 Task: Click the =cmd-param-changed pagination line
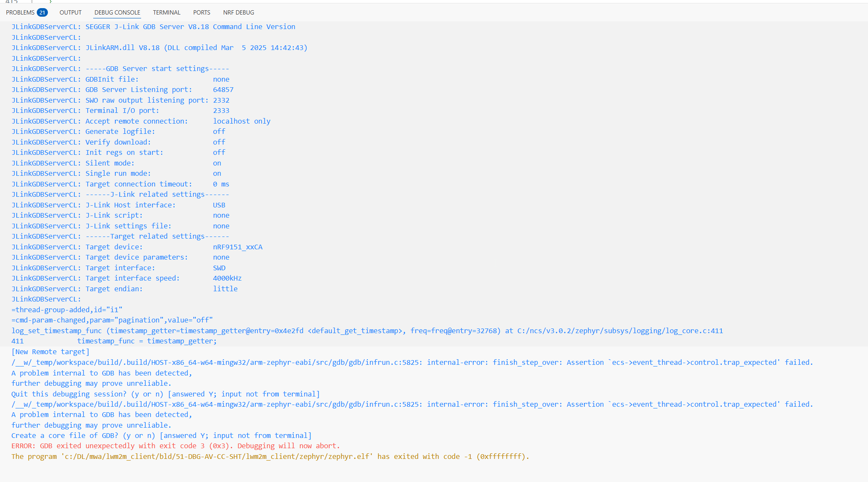pos(112,320)
